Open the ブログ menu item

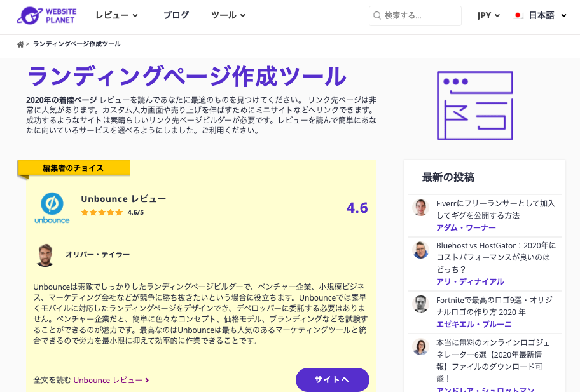pos(176,15)
